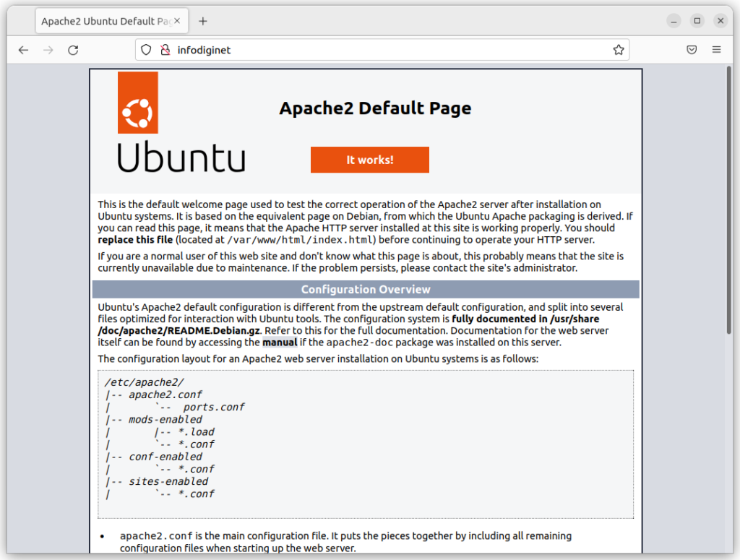This screenshot has width=740, height=560.
Task: Go back using the back arrow
Action: [x=23, y=50]
